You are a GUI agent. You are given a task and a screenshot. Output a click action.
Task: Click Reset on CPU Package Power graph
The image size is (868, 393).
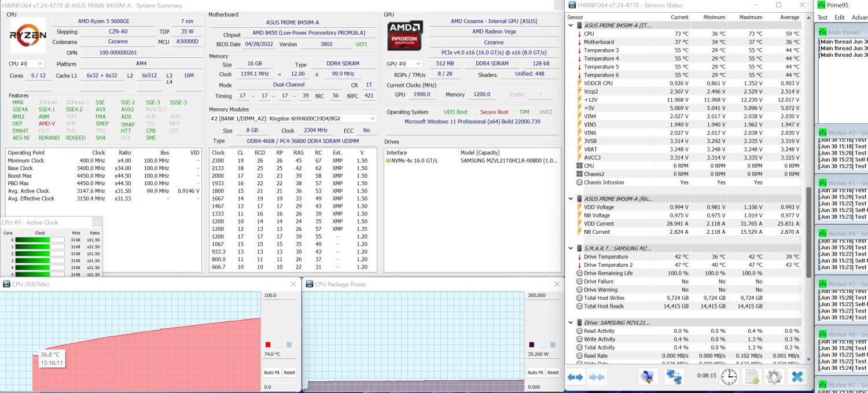coord(553,373)
